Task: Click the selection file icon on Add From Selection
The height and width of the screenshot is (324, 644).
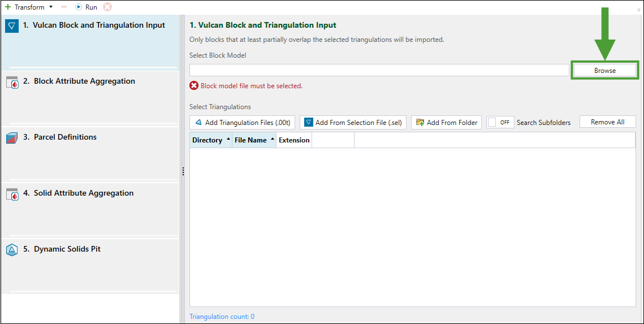Action: [x=309, y=122]
